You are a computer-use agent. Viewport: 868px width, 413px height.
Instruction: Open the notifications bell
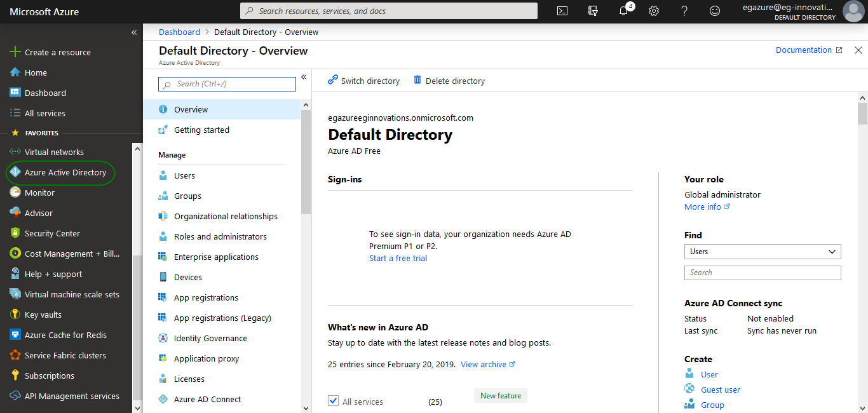(624, 11)
